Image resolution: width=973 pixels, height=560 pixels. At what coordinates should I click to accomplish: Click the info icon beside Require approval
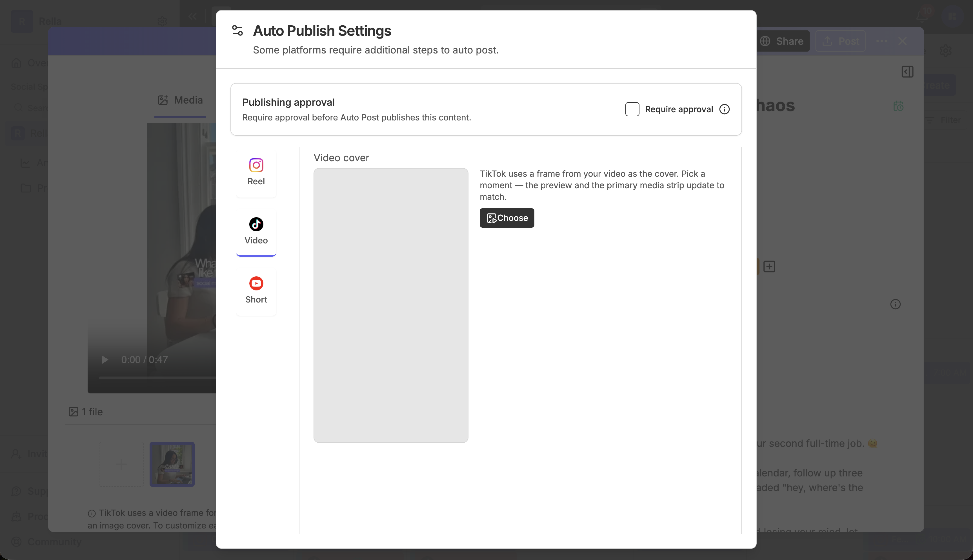pos(724,109)
